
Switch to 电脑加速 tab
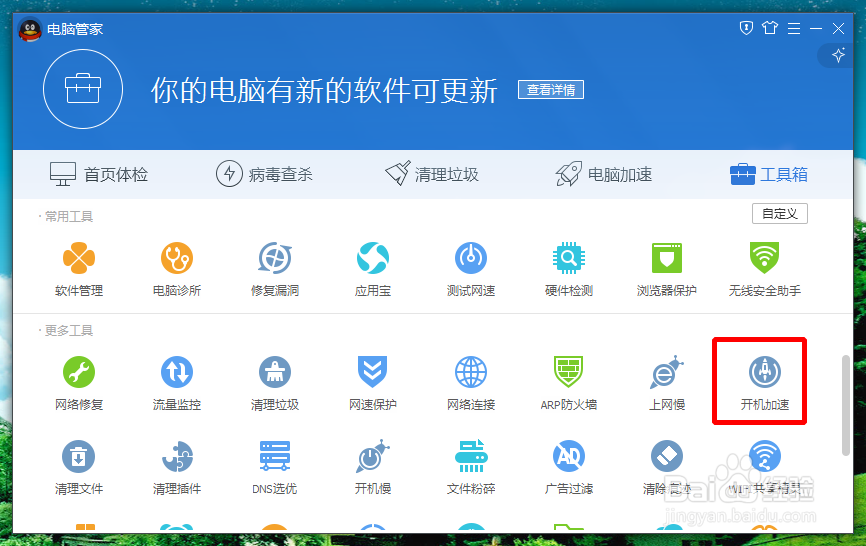[x=604, y=174]
